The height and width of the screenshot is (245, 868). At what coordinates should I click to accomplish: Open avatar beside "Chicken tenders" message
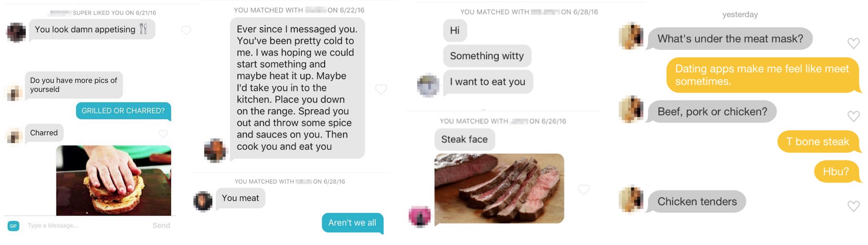click(631, 199)
